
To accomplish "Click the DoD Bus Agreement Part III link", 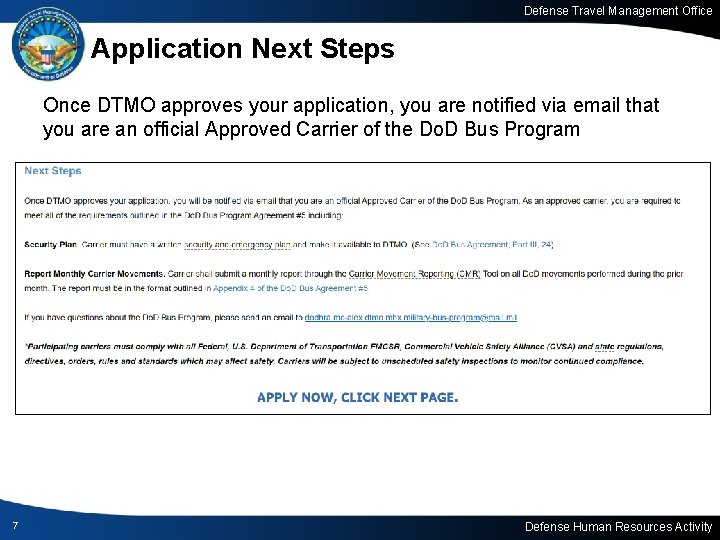I will [492, 245].
